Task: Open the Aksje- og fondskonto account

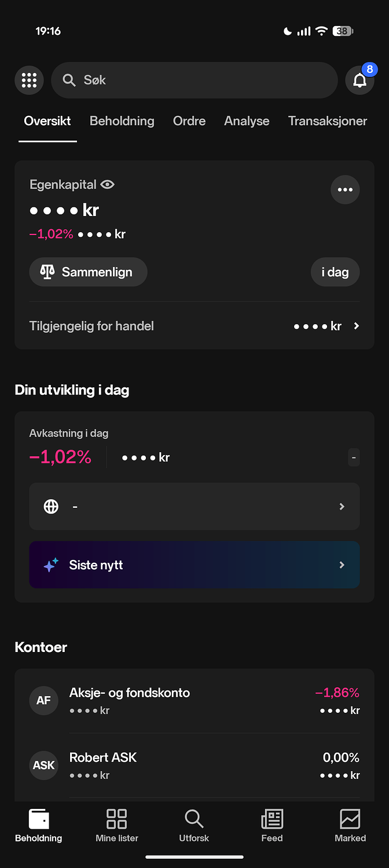Action: [x=195, y=700]
